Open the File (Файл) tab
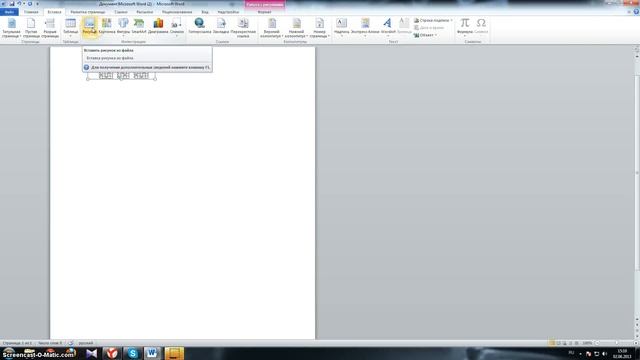 [x=9, y=12]
